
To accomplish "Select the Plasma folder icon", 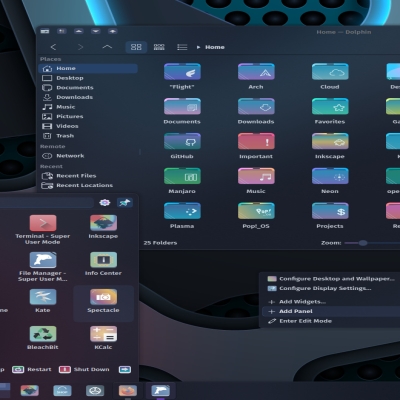I will [x=182, y=211].
